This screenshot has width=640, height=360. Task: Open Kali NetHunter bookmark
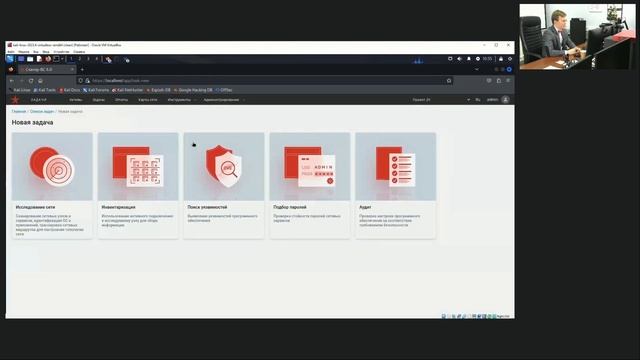pos(127,90)
